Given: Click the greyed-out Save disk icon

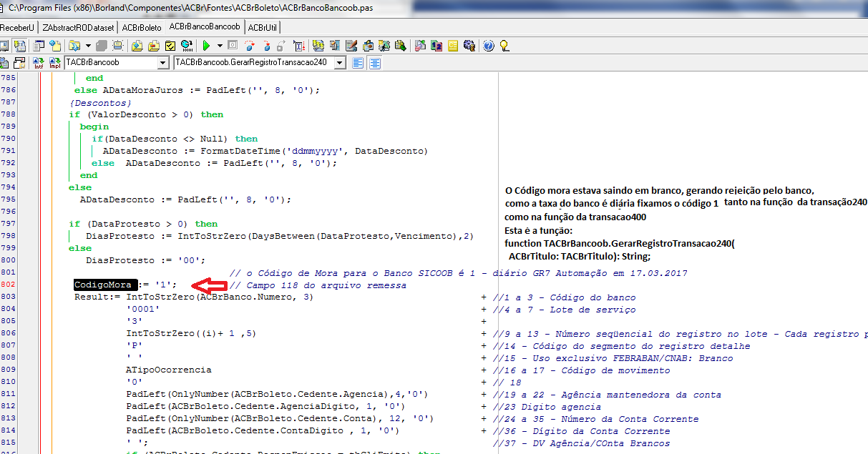Looking at the screenshot, I should click(x=101, y=46).
